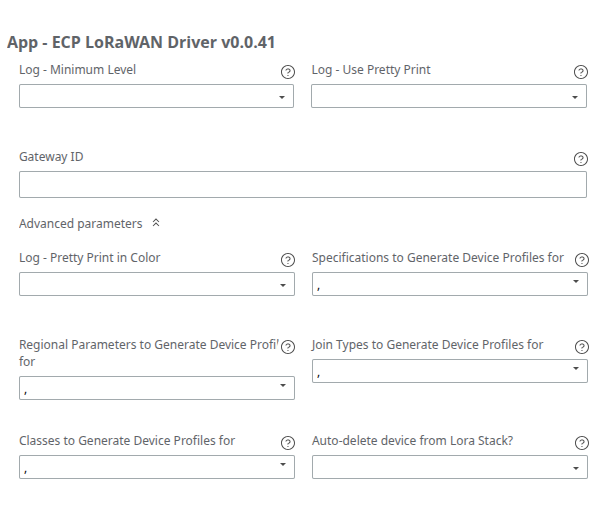Click the Gateway ID input field
The width and height of the screenshot is (602, 507).
302,185
